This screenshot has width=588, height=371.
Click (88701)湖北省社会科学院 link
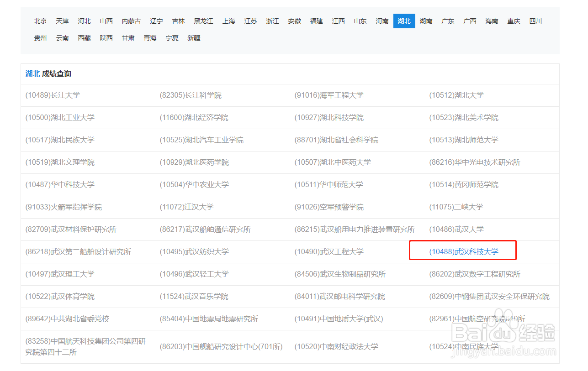336,140
